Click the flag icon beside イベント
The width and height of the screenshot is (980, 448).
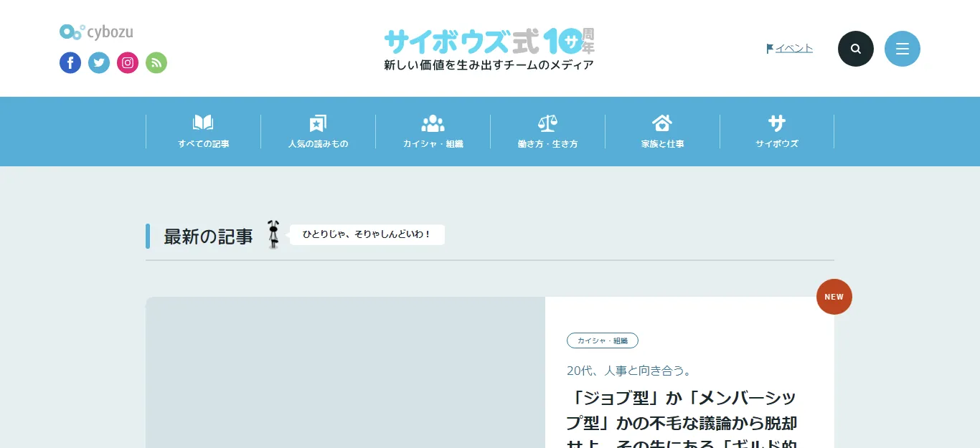point(770,49)
